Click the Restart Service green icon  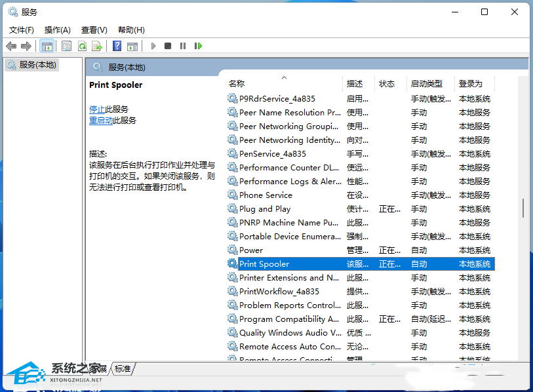[x=198, y=45]
